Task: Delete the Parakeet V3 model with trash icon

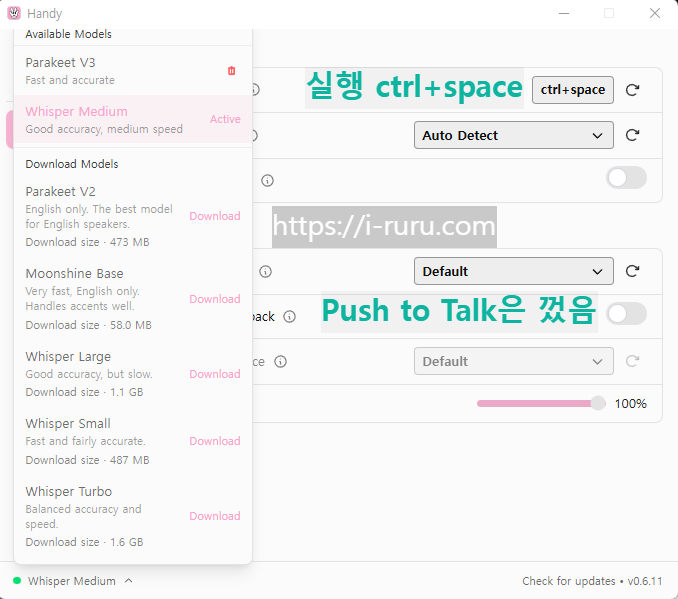Action: 231,70
